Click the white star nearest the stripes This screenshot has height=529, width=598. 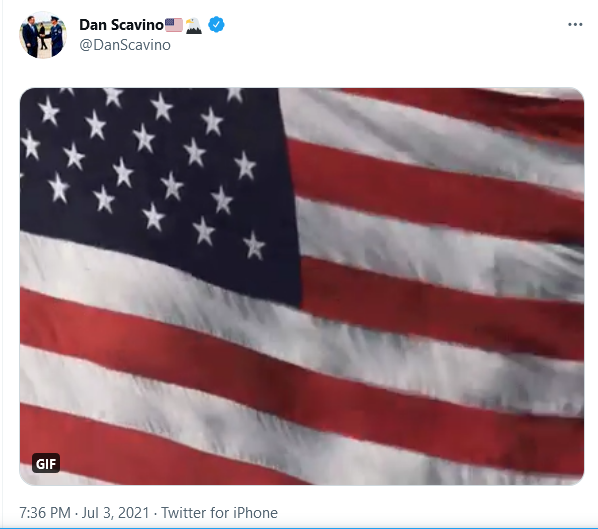pyautogui.click(x=254, y=246)
